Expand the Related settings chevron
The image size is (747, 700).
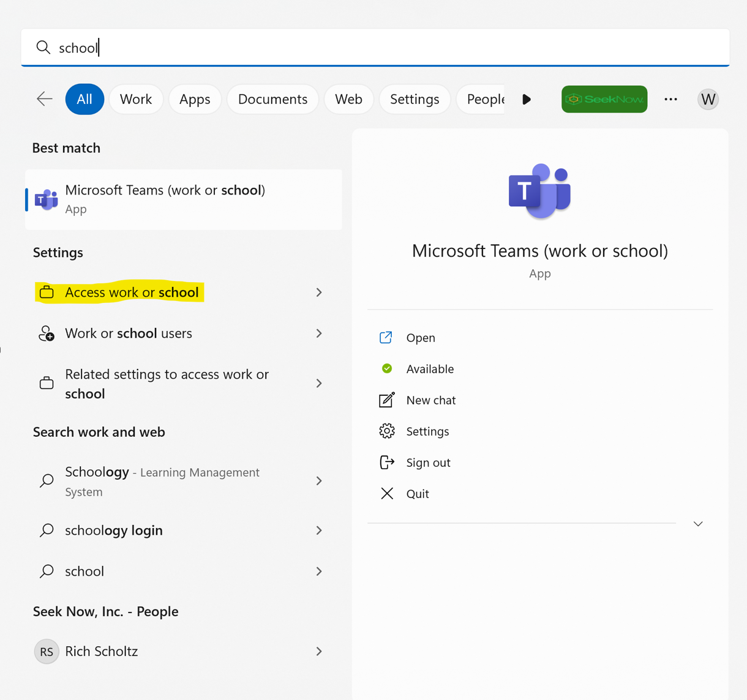click(319, 384)
